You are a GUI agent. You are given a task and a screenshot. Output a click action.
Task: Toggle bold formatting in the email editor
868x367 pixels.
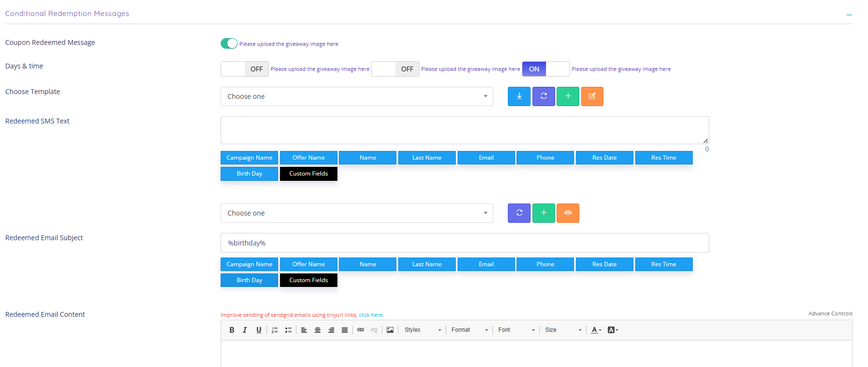click(x=232, y=330)
